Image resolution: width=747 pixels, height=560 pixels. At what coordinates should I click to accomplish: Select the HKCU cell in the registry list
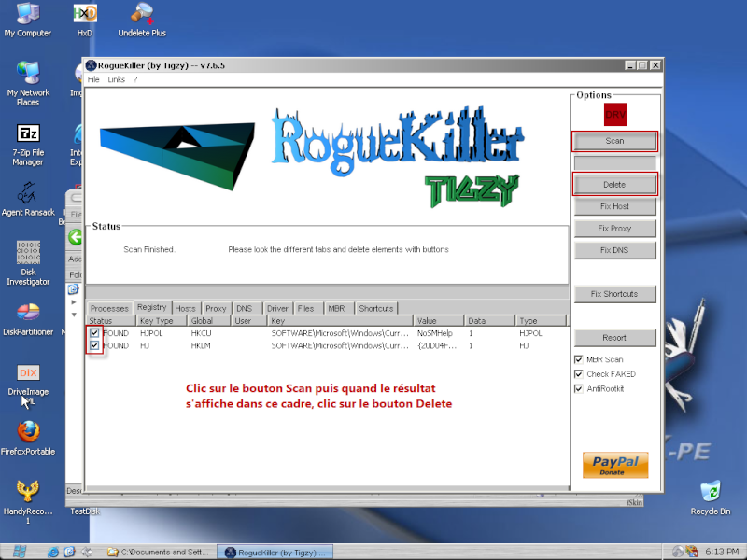point(201,333)
